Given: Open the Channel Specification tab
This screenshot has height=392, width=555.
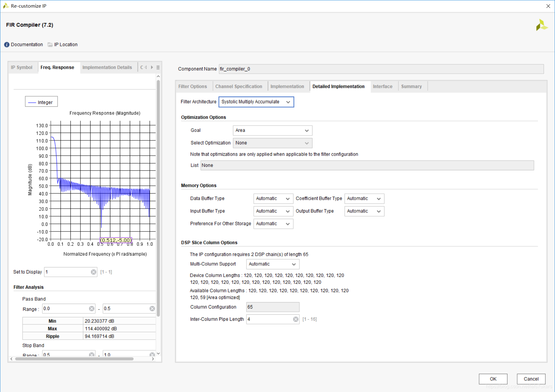Looking at the screenshot, I should [239, 87].
